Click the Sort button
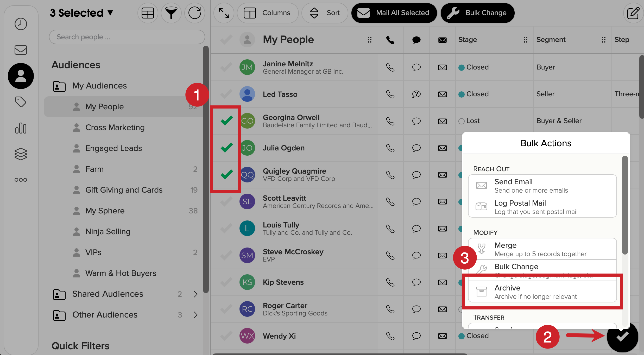Screen dimensions: 644x355 (x=325, y=13)
